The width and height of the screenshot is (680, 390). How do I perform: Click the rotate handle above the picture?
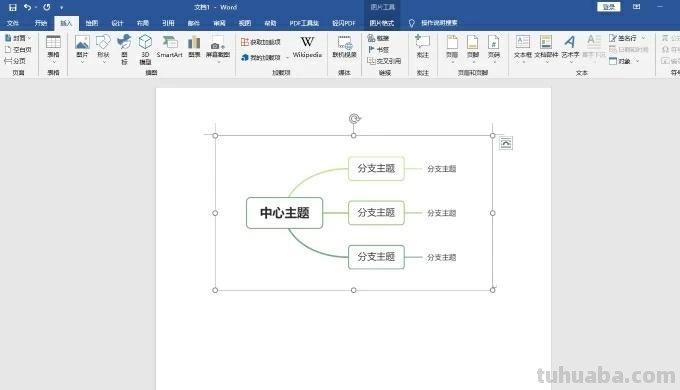[354, 118]
